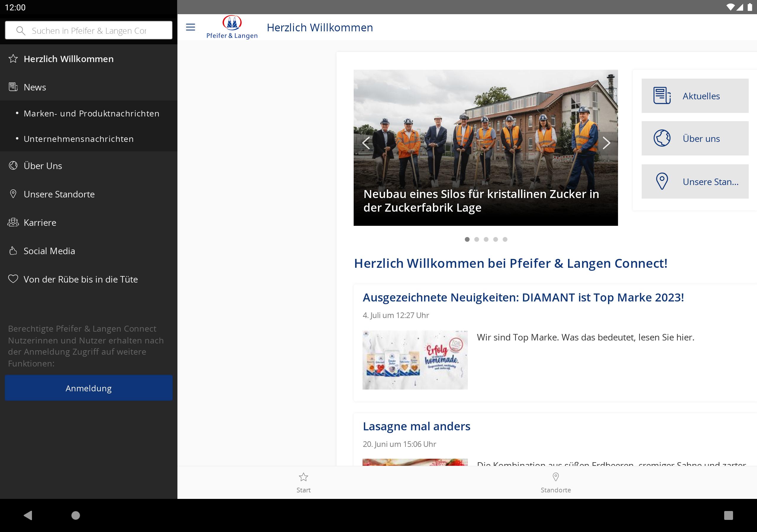Click the search magnifier icon

tap(20, 31)
